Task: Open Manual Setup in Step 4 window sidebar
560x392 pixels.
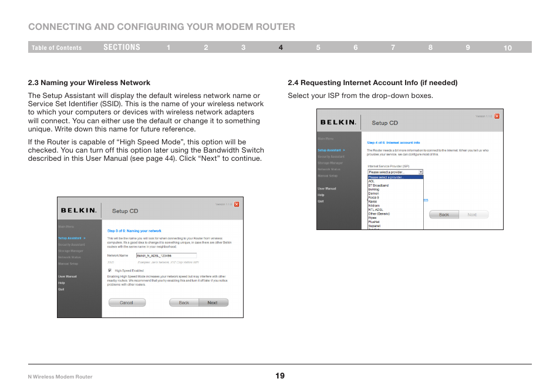Action: click(x=328, y=176)
